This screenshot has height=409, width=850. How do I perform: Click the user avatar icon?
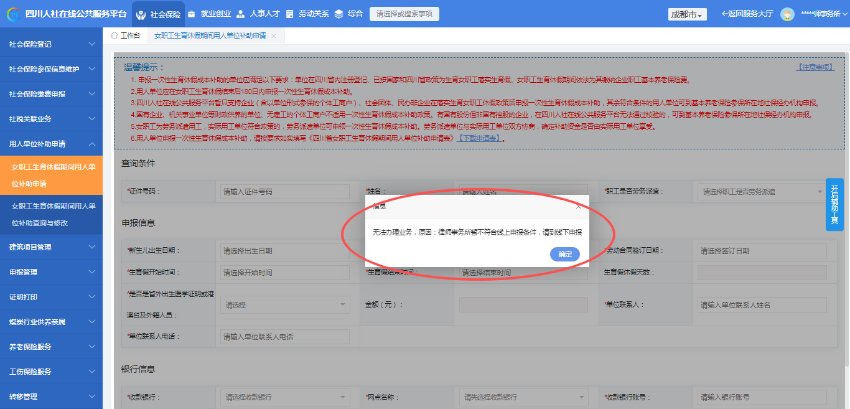point(787,15)
